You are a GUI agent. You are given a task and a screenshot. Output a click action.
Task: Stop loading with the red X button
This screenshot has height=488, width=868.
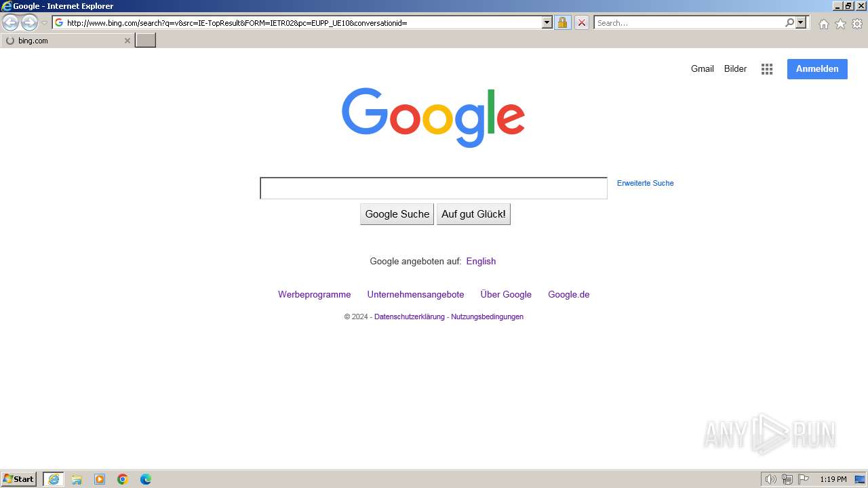(x=581, y=22)
